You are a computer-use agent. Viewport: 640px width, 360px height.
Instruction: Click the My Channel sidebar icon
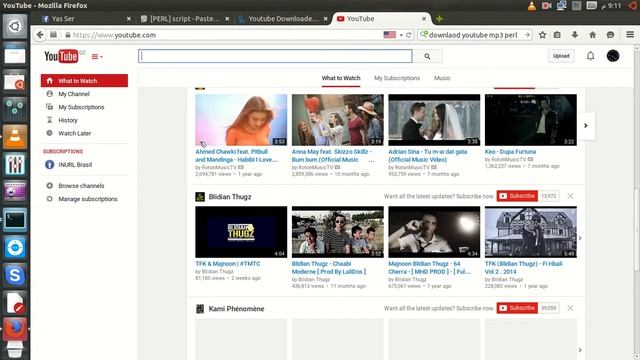tap(49, 94)
